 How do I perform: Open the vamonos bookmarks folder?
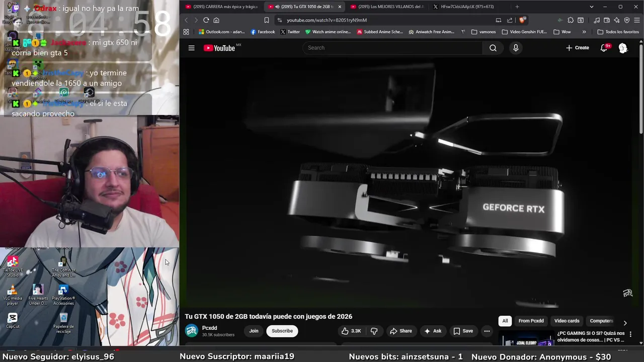(484, 32)
